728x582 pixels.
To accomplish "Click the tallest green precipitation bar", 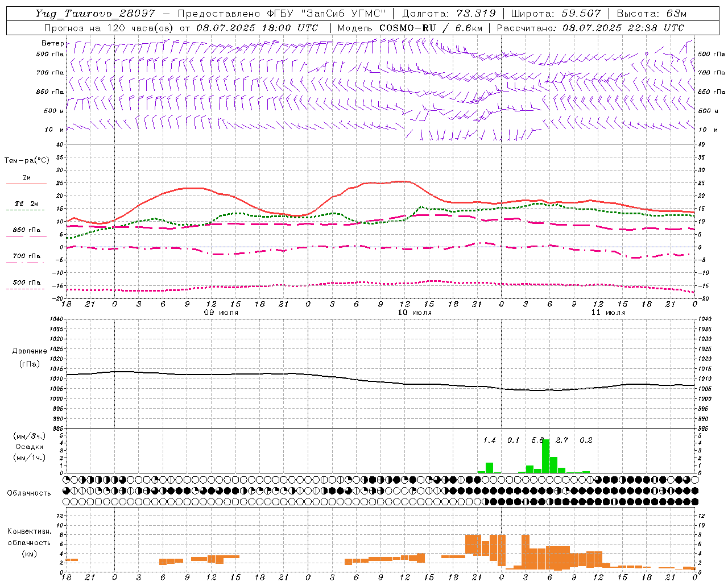I will click(545, 456).
